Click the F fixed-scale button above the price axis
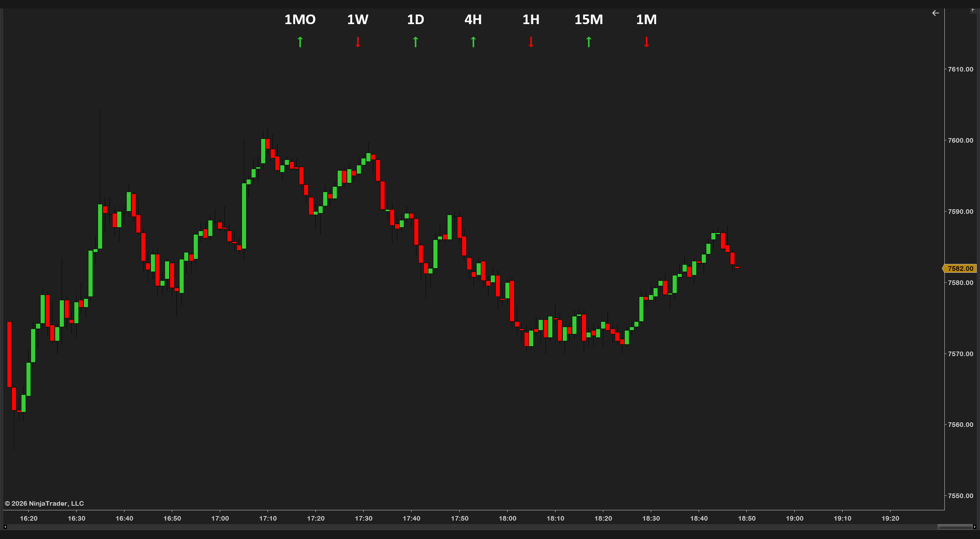980x539 pixels. point(973,10)
